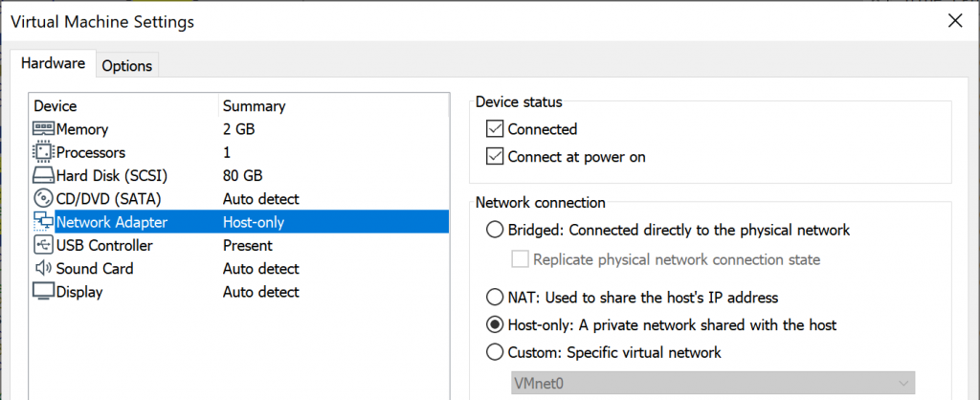Choose NAT network connection option
The image size is (980, 400).
495,297
